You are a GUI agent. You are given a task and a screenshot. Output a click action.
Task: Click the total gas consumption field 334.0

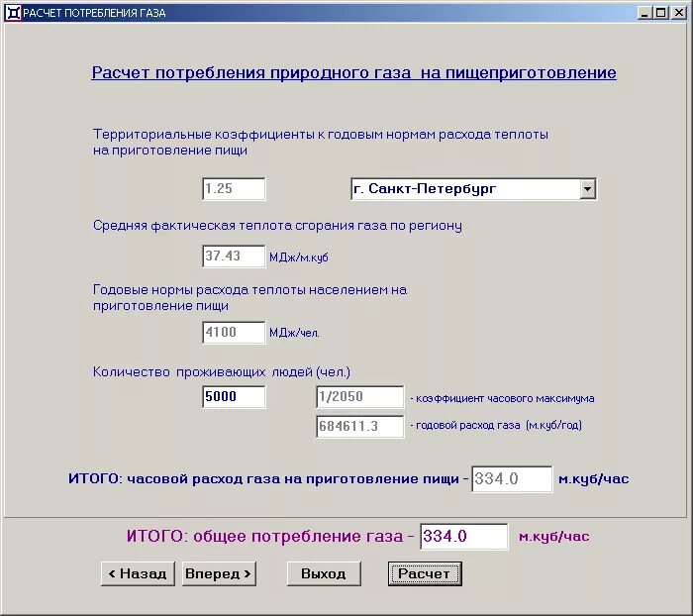464,537
